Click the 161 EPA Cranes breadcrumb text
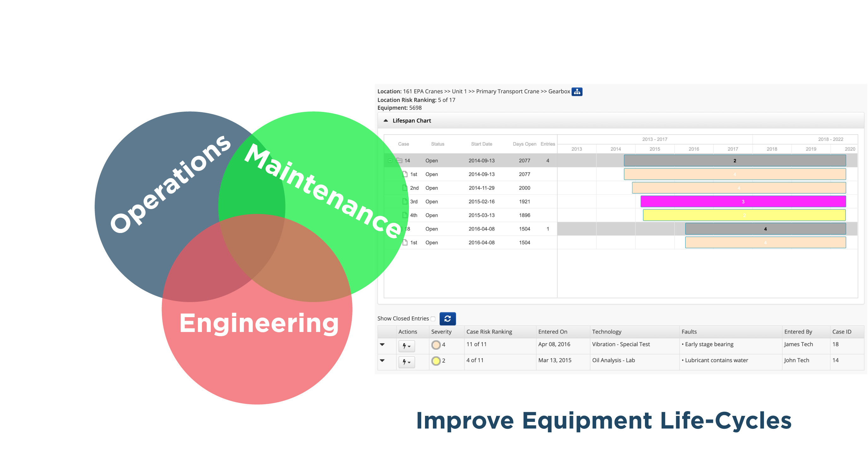 [423, 92]
